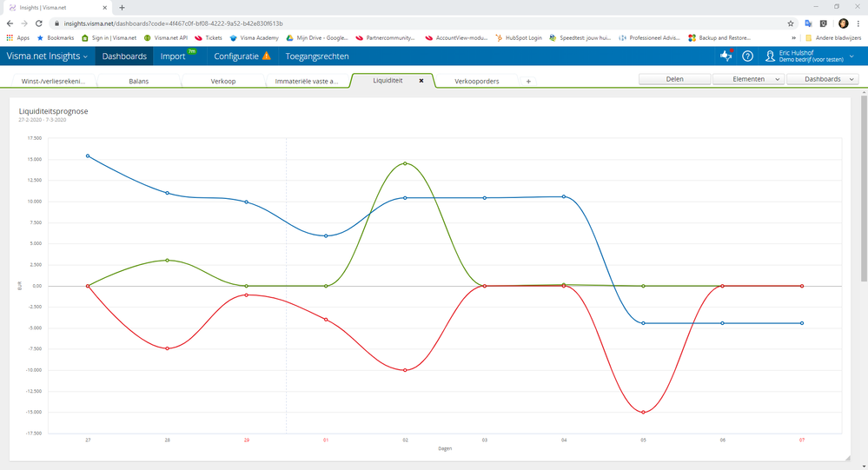The image size is (868, 470).
Task: Click the x-axis label 07
Action: click(802, 440)
